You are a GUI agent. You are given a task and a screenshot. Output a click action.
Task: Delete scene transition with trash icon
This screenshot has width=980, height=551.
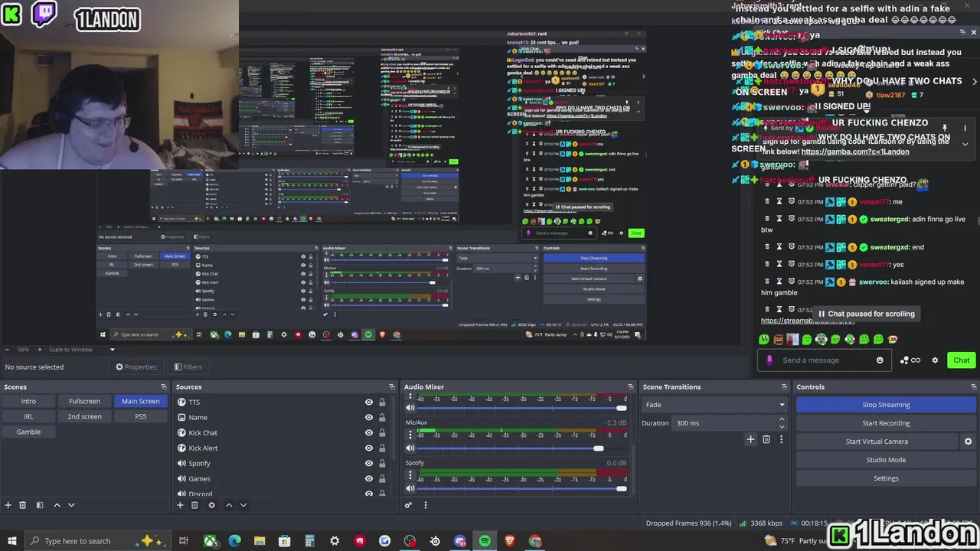(766, 439)
